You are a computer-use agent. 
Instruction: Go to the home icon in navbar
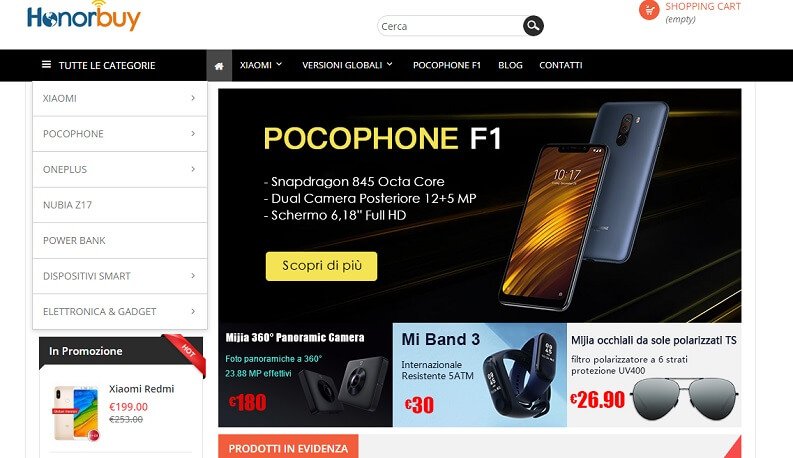[x=219, y=66]
